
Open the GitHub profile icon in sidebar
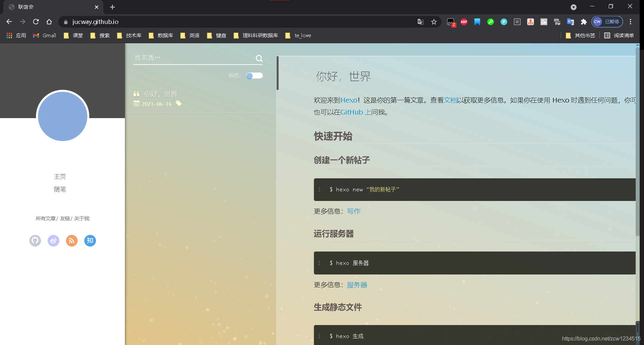coord(35,241)
